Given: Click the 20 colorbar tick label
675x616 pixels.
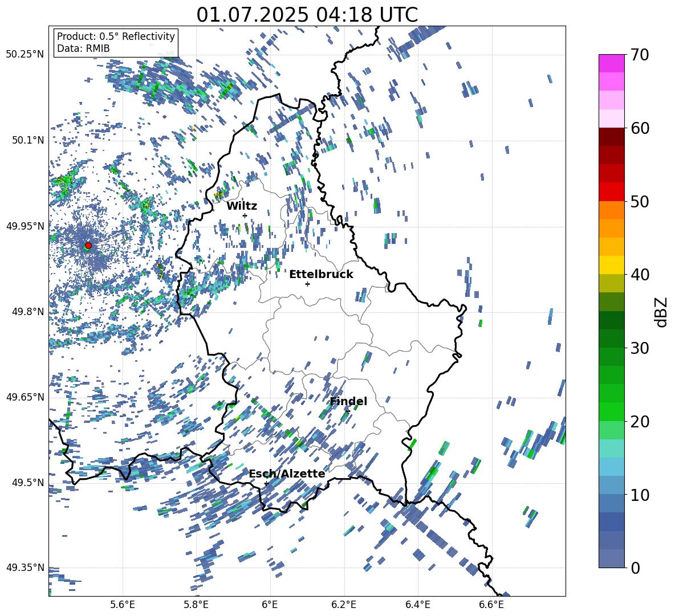Looking at the screenshot, I should (x=640, y=421).
